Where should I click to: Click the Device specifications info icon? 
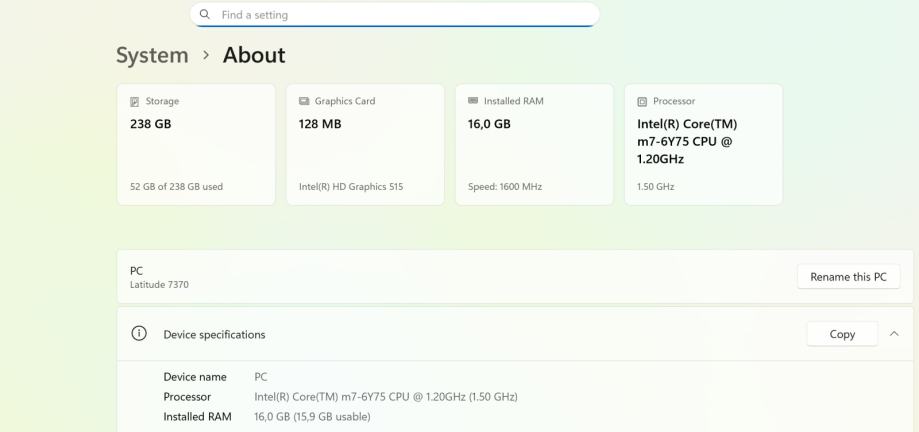pyautogui.click(x=140, y=334)
